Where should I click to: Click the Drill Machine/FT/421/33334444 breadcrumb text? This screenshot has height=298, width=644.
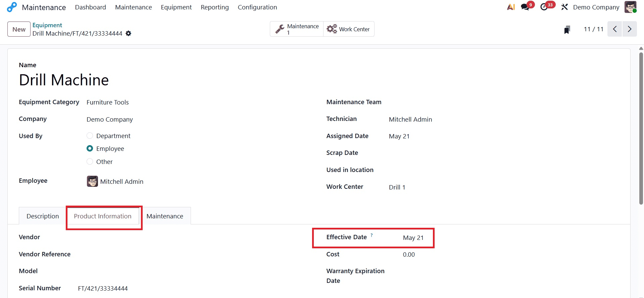78,33
